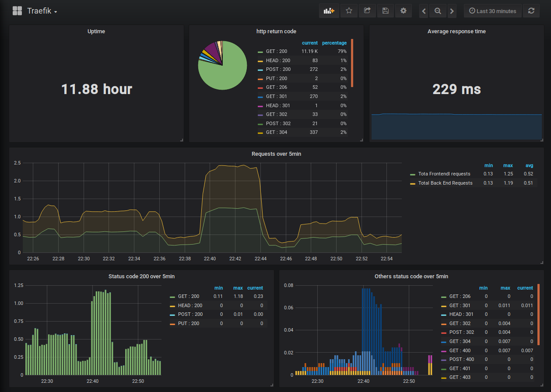Open the Traefik dashboard dropdown
This screenshot has width=551, height=392.
(42, 11)
